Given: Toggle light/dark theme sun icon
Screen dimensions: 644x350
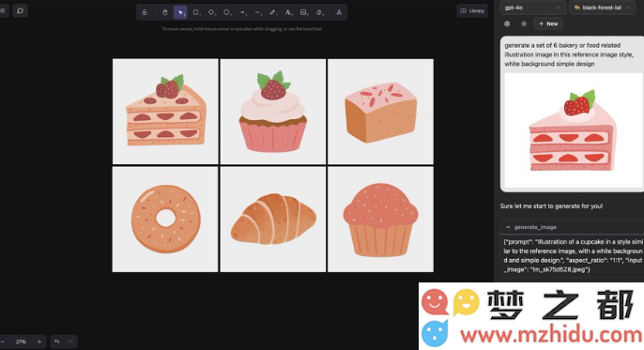Looking at the screenshot, I should pyautogui.click(x=524, y=23).
